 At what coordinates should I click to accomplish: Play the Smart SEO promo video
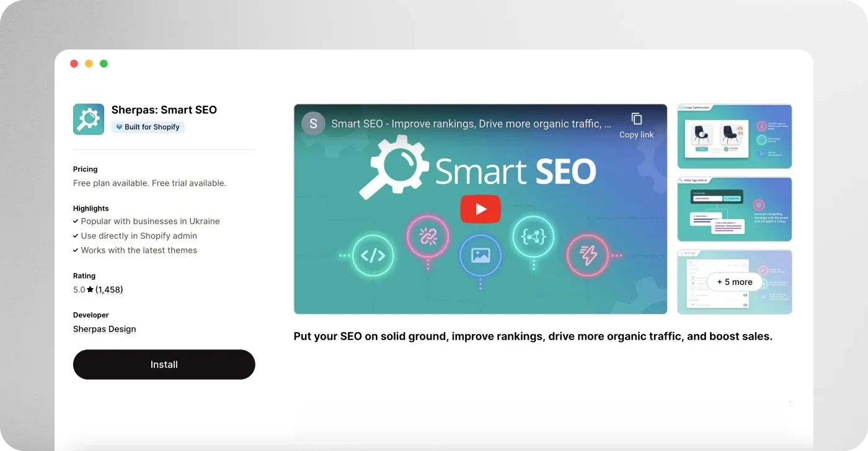pyautogui.click(x=480, y=209)
